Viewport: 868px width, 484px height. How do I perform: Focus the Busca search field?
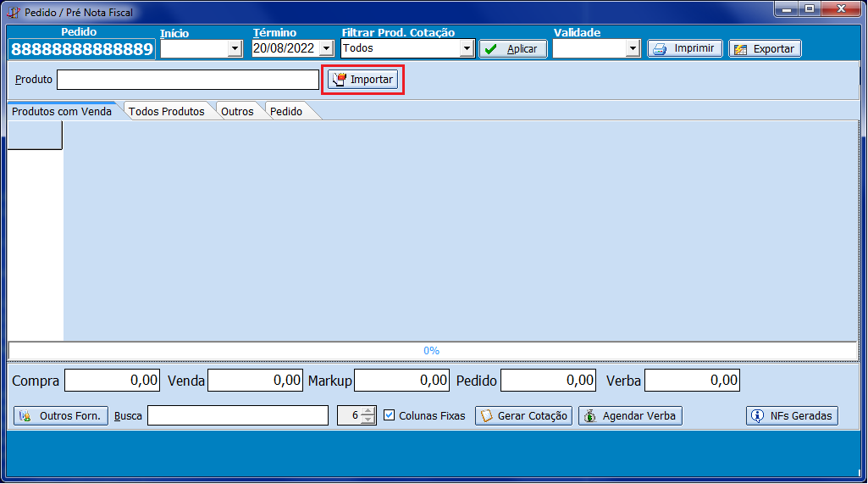pyautogui.click(x=237, y=415)
